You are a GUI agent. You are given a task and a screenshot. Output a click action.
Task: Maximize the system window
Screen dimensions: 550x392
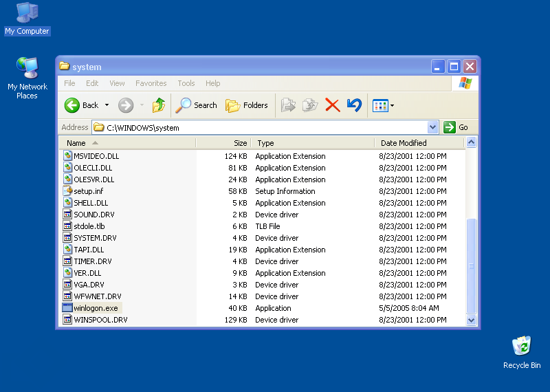click(454, 66)
